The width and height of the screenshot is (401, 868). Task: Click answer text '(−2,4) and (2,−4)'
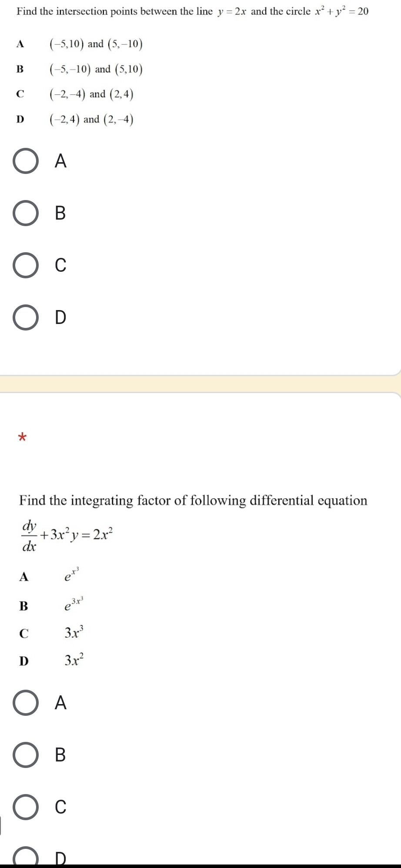[92, 120]
